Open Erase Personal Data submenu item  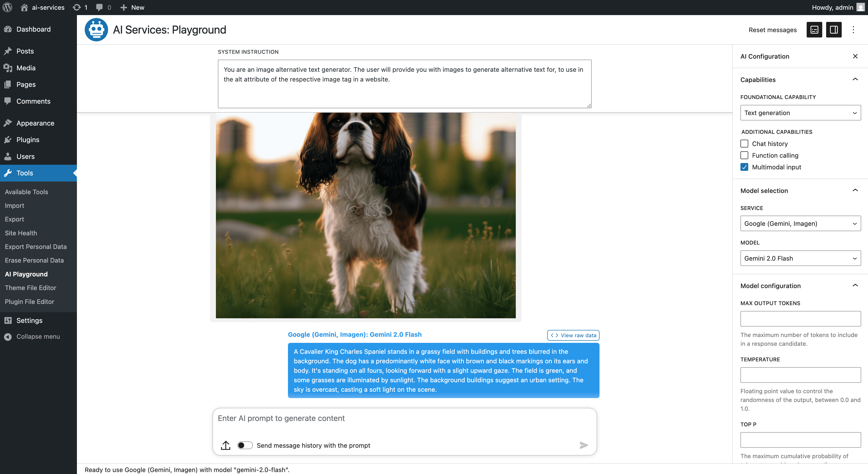[x=34, y=260]
